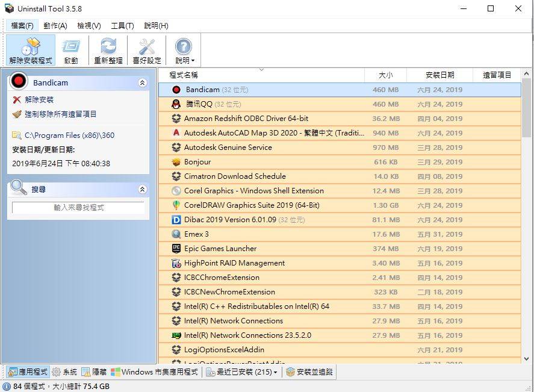Screen dimensions: 534x392
Task: Select the ICBCNewChromeExtension row
Action: point(340,292)
